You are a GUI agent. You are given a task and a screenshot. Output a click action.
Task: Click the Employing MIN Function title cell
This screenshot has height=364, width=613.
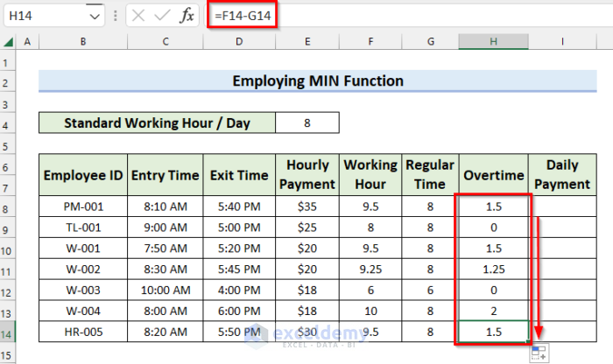[x=318, y=80]
